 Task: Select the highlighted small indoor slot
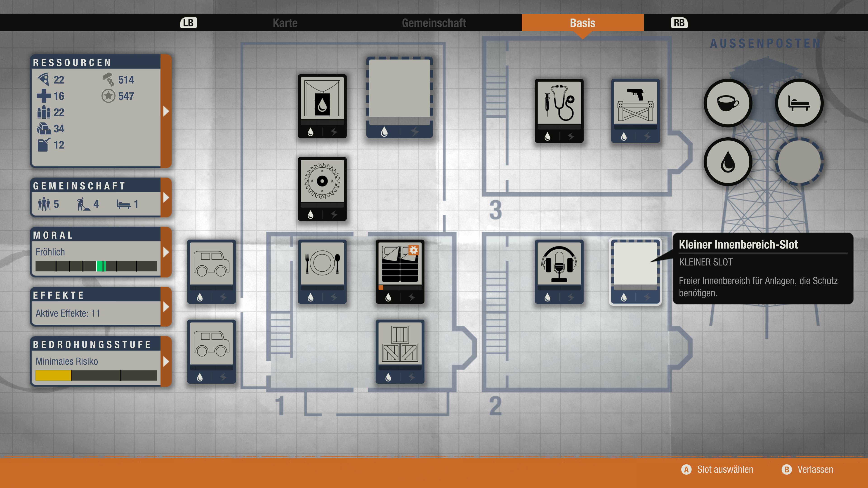pyautogui.click(x=635, y=271)
